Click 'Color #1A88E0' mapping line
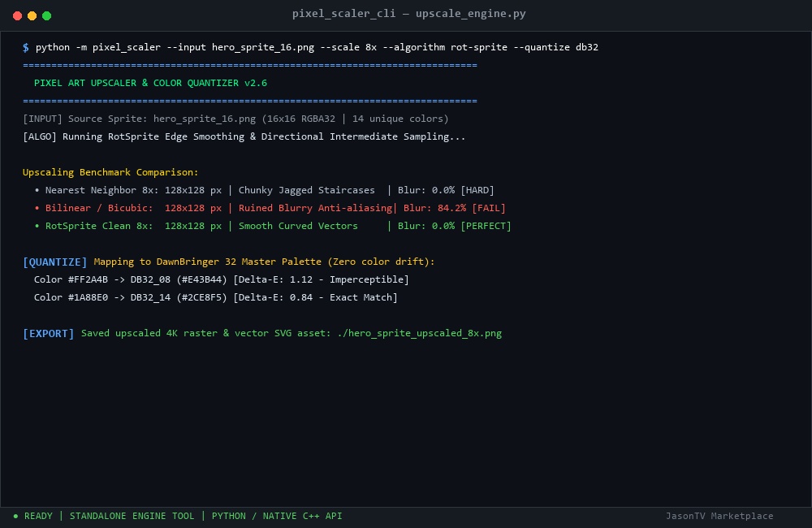Viewport: 812px width, 528px height. [x=215, y=298]
